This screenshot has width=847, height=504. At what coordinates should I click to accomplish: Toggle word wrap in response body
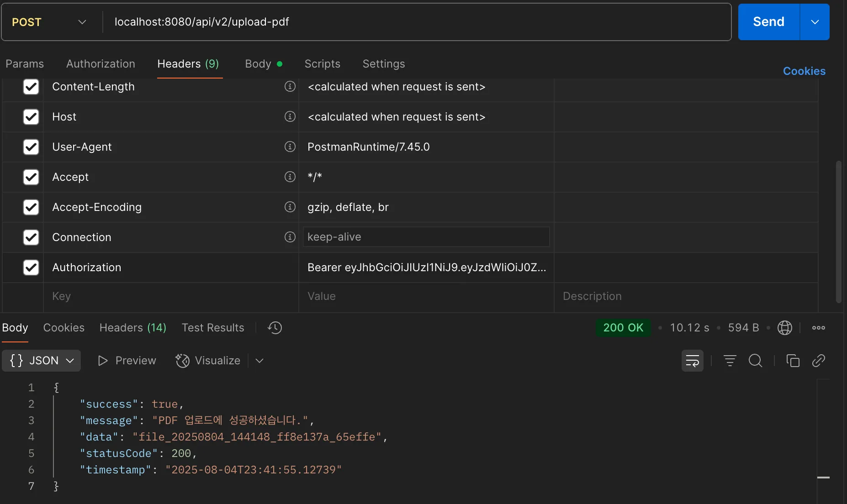click(693, 361)
